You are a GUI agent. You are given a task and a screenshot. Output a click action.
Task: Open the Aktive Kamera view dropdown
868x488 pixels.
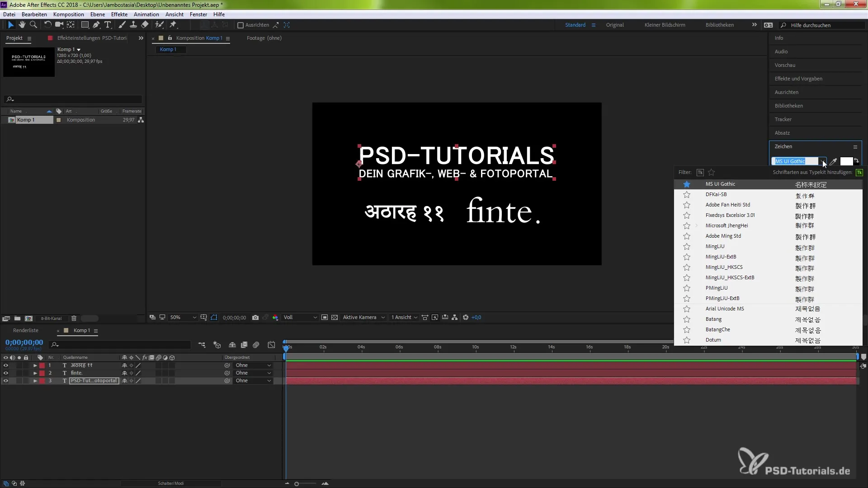tap(364, 318)
